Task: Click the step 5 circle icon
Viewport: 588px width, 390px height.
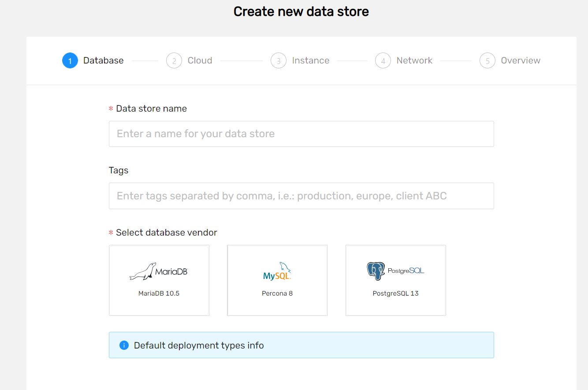Action: tap(488, 60)
